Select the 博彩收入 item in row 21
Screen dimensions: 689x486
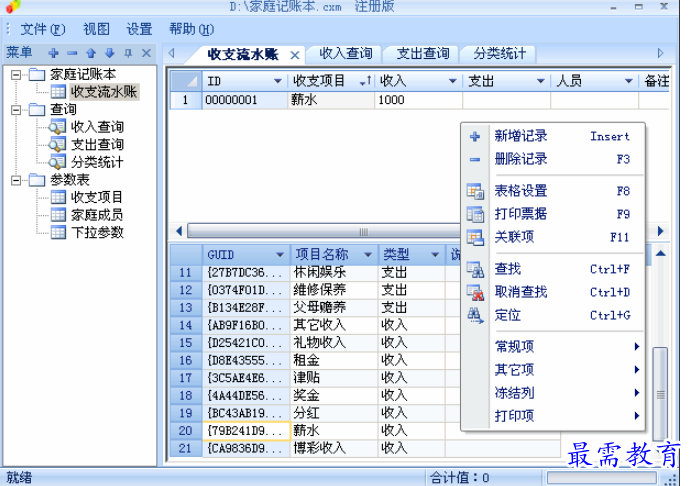(x=334, y=448)
